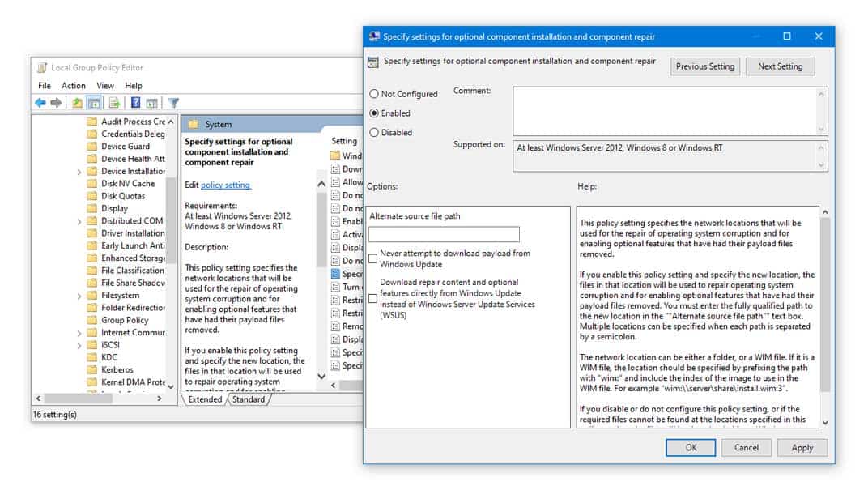The image size is (868, 486).
Task: Click the show/hide action pane icon
Action: pyautogui.click(x=152, y=103)
